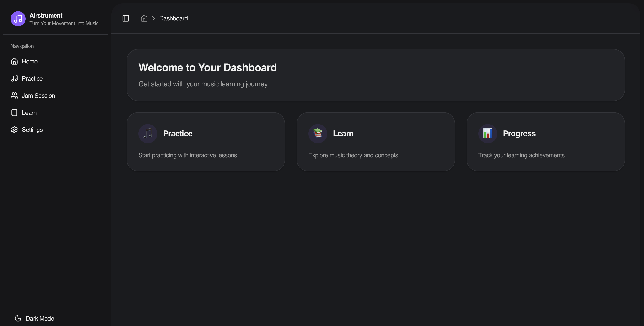644x326 pixels.
Task: Click the bar chart emoji on Progress card
Action: click(488, 134)
